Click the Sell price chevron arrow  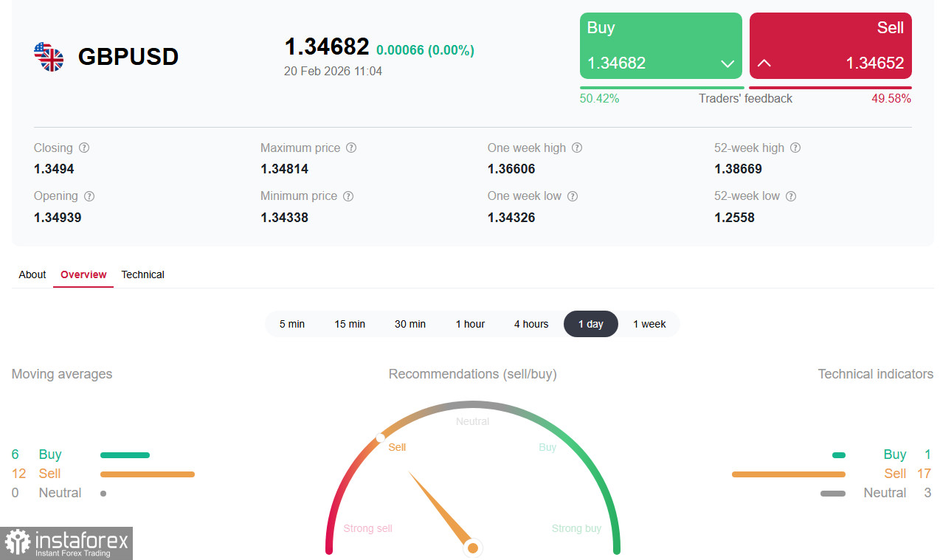[764, 64]
